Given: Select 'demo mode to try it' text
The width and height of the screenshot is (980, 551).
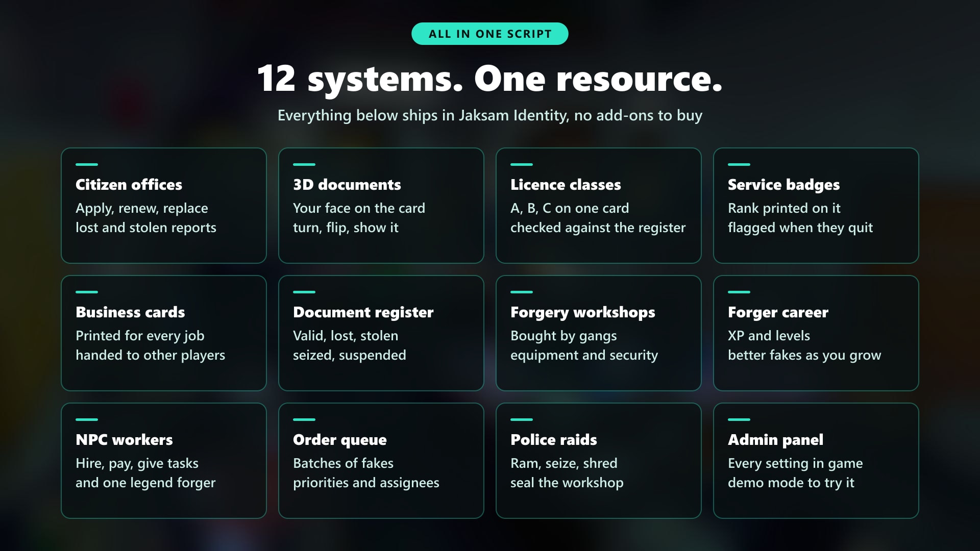Looking at the screenshot, I should click(x=791, y=483).
